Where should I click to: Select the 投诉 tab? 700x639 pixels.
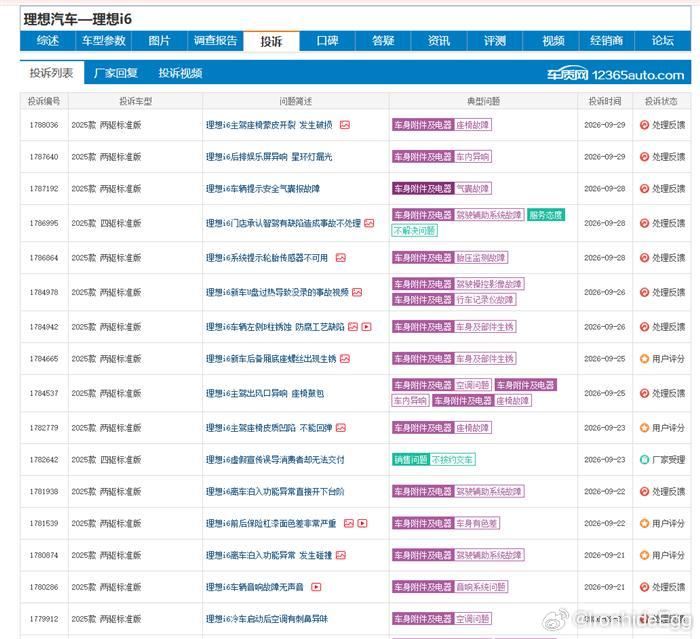[x=271, y=42]
